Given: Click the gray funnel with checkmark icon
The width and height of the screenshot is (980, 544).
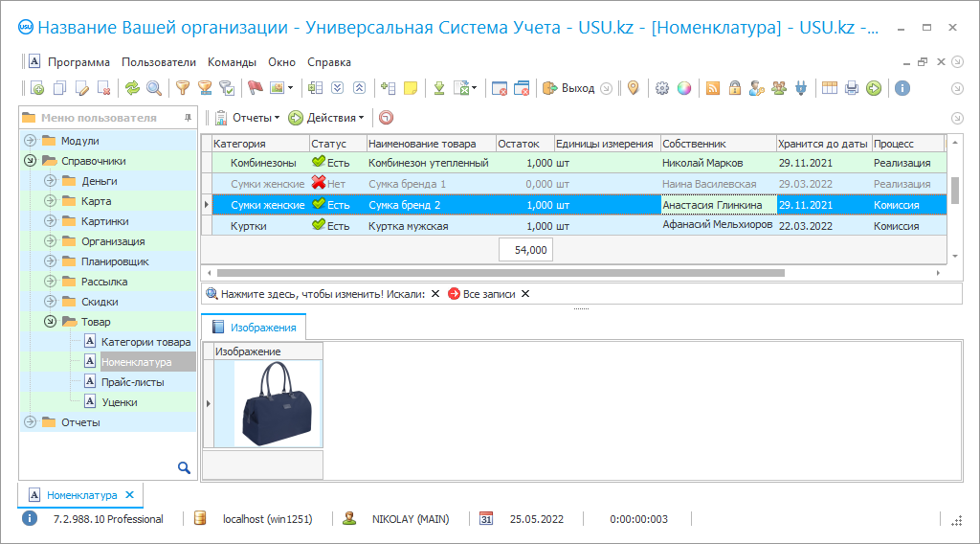Looking at the screenshot, I should (228, 88).
